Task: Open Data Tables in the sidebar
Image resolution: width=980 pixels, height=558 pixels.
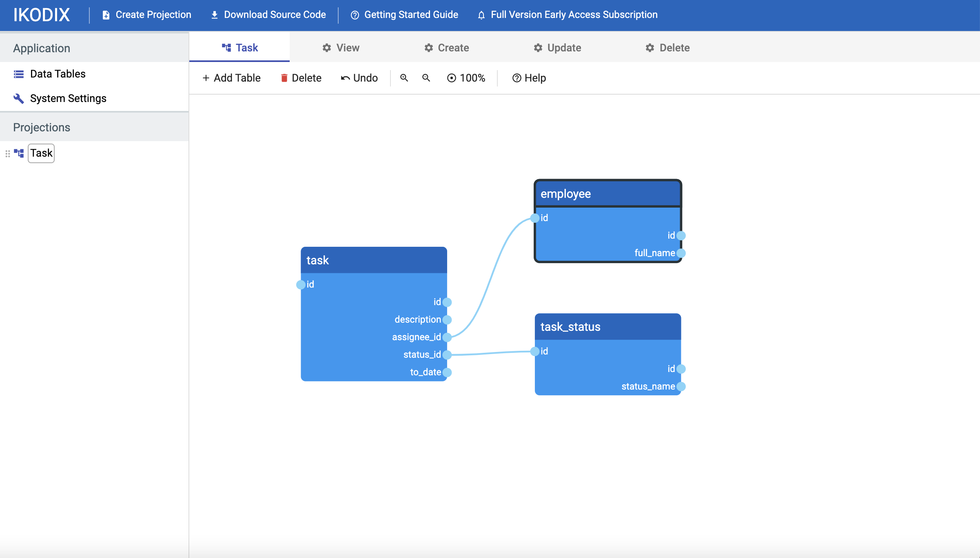Action: 58,74
